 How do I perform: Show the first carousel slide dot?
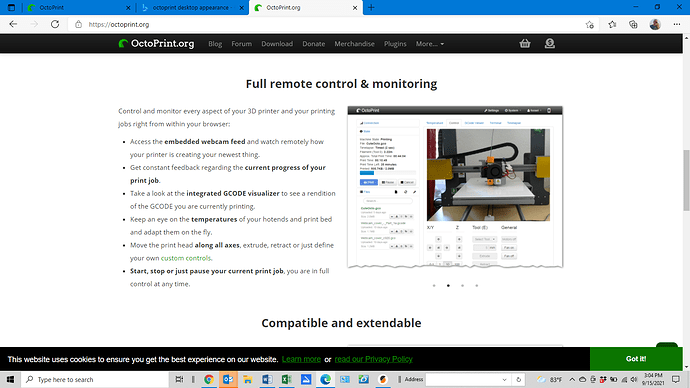434,286
